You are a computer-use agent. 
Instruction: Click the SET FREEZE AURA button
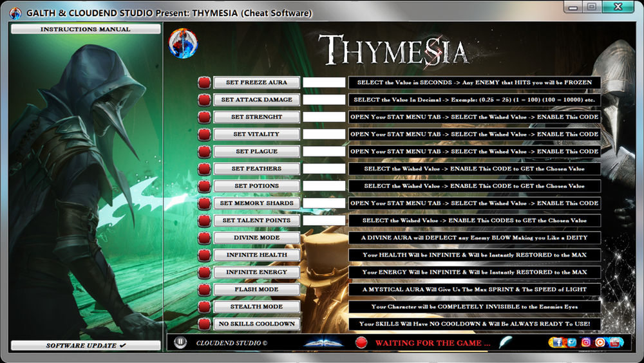pyautogui.click(x=257, y=82)
